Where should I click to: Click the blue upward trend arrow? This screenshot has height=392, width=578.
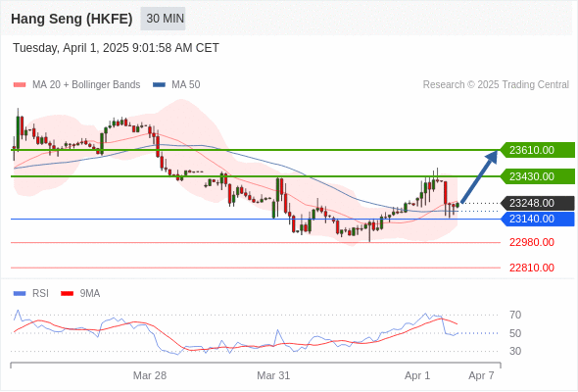pyautogui.click(x=479, y=176)
